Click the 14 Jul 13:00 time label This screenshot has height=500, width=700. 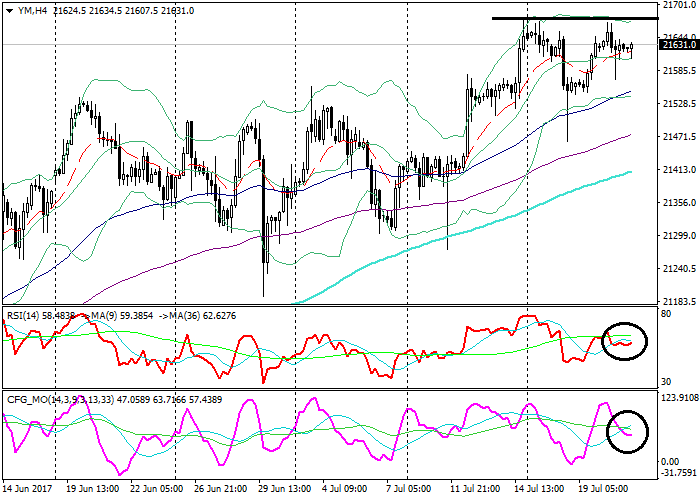click(539, 488)
